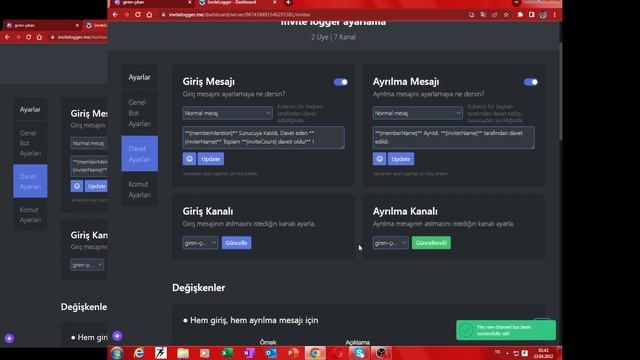Open the Normal mesaj dropdown under Ayrılma Mesajı
This screenshot has height=360, width=640.
[x=418, y=113]
